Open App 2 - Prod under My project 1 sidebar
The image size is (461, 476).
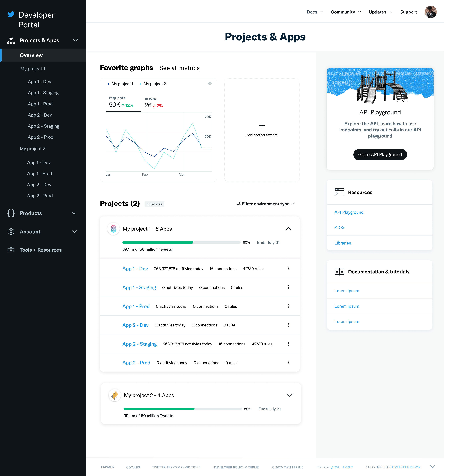(40, 137)
